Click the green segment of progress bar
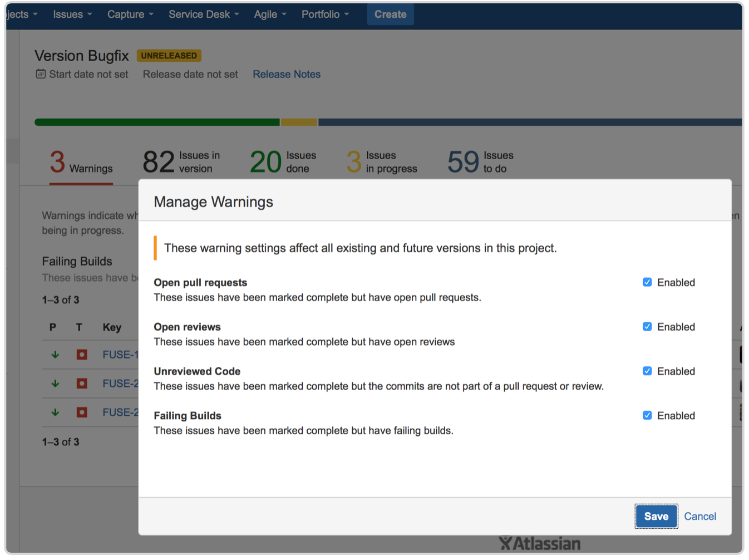This screenshot has height=560, width=749. click(157, 122)
